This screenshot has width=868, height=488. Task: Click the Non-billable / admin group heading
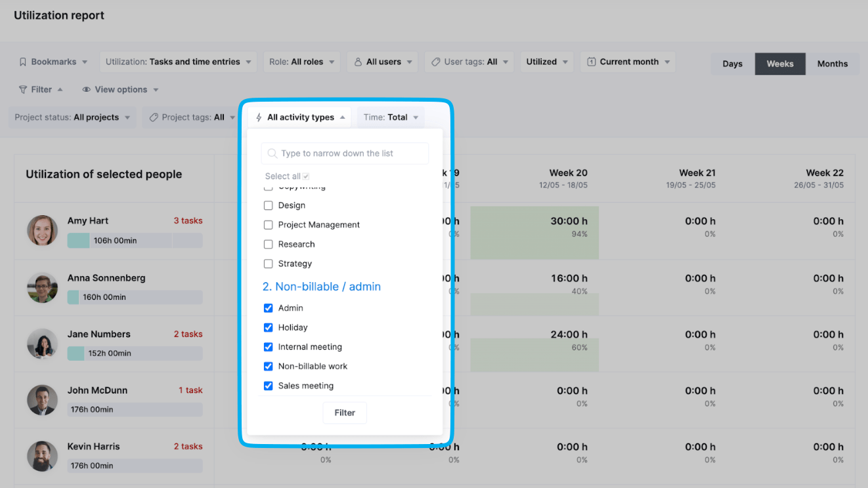322,287
